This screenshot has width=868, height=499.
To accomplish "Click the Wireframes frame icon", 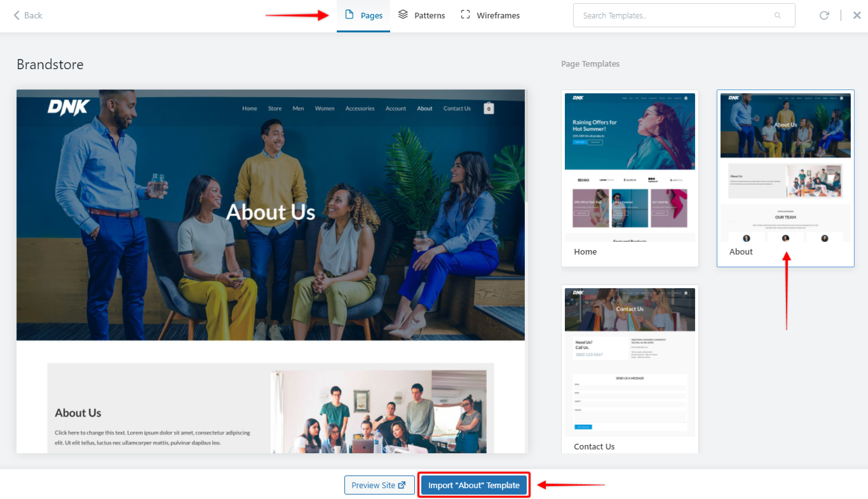I will pos(465,15).
